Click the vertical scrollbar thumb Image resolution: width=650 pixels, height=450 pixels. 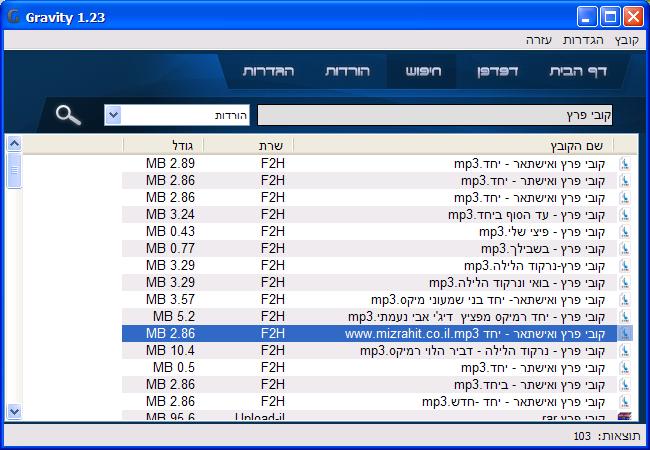(x=14, y=170)
